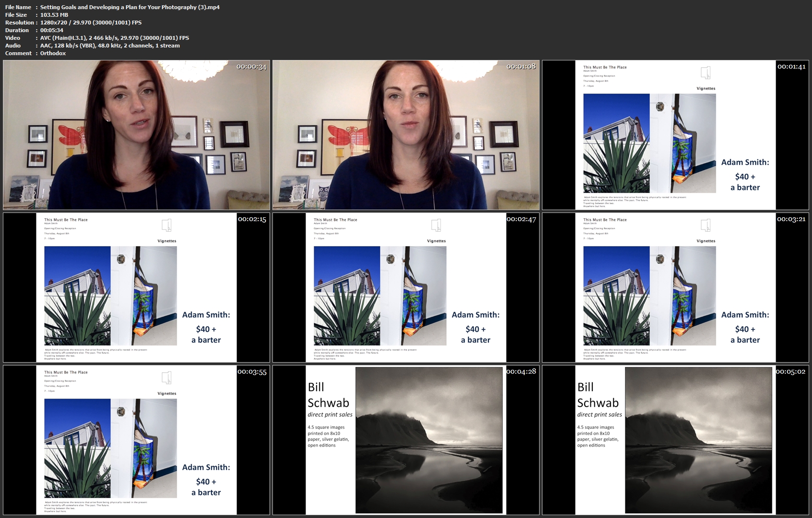
Task: Select the audio line starting 'AAC, 128 kb/s'
Action: click(110, 46)
